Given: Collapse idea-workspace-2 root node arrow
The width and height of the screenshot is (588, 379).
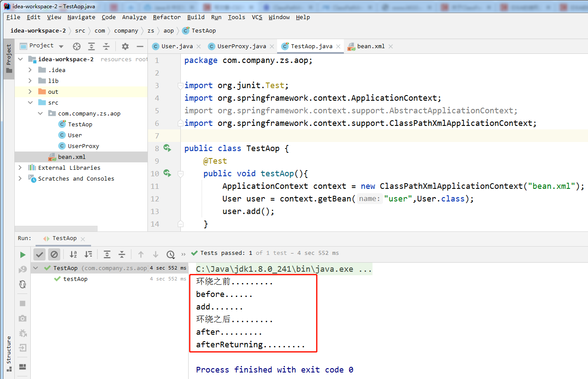Looking at the screenshot, I should pos(20,59).
